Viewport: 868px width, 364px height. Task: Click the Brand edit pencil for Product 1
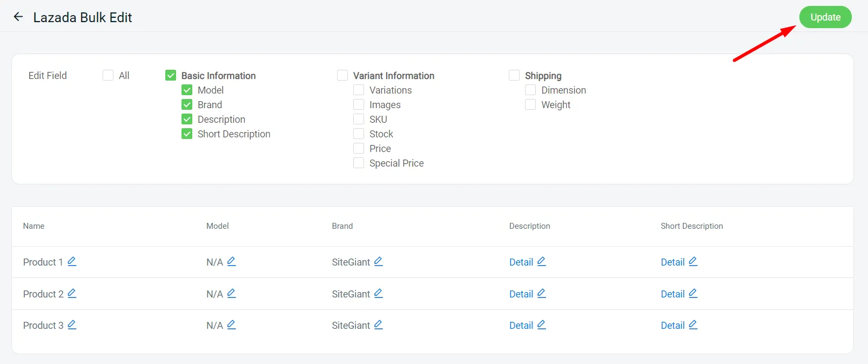click(x=378, y=262)
